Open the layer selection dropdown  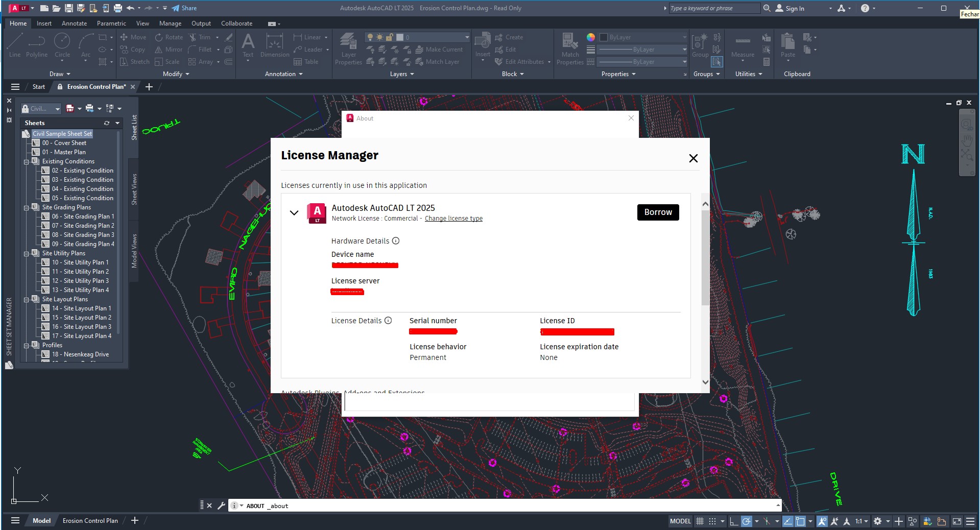tap(417, 37)
